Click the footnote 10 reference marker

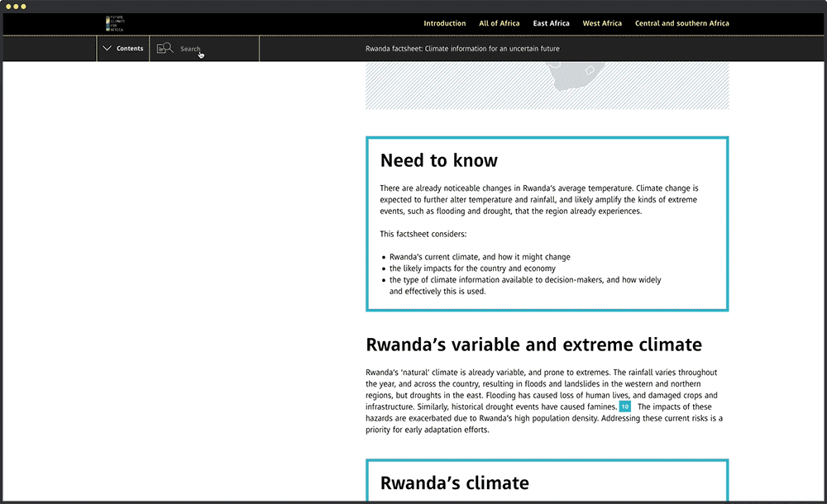pyautogui.click(x=625, y=407)
